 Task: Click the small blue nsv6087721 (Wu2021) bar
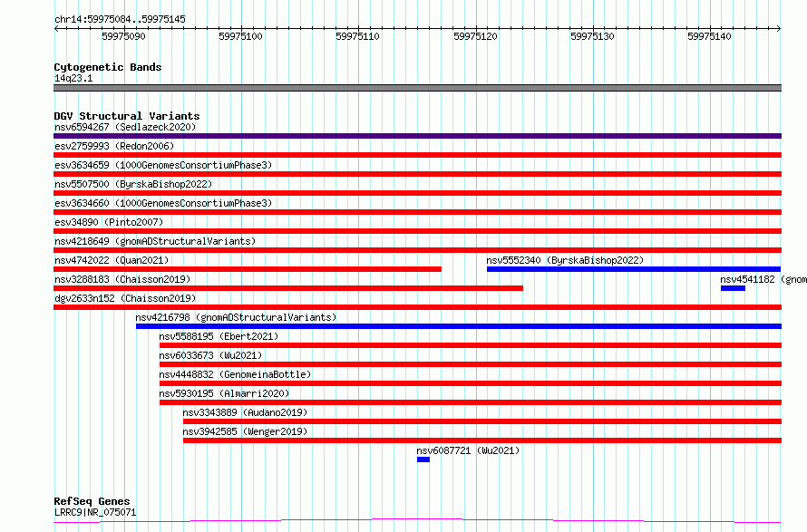[423, 459]
